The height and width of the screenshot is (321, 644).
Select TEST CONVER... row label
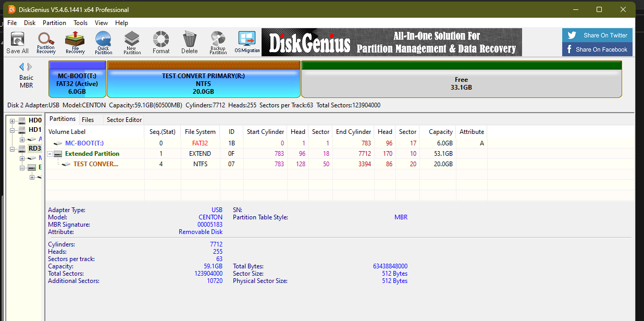pyautogui.click(x=96, y=164)
